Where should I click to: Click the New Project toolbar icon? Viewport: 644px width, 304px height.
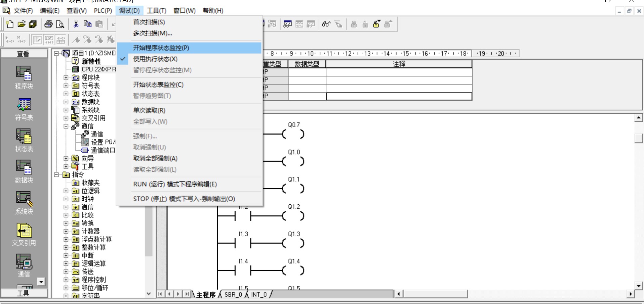click(10, 24)
